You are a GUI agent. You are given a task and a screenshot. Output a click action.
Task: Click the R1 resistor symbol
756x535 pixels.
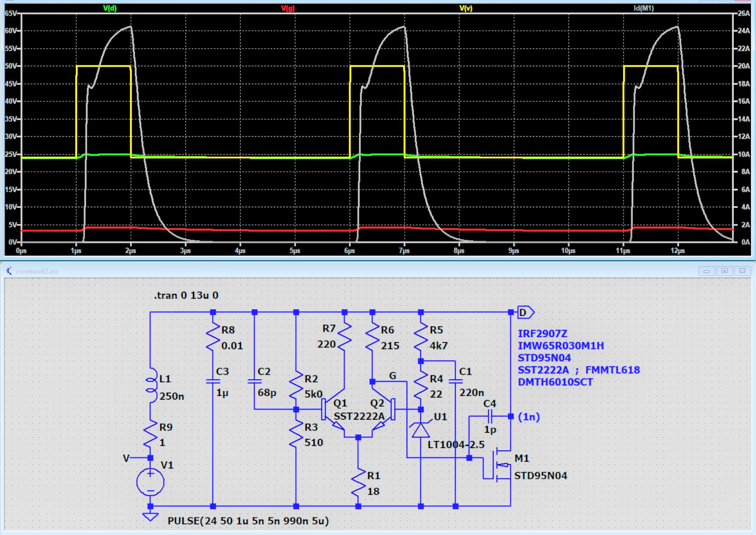tap(358, 482)
